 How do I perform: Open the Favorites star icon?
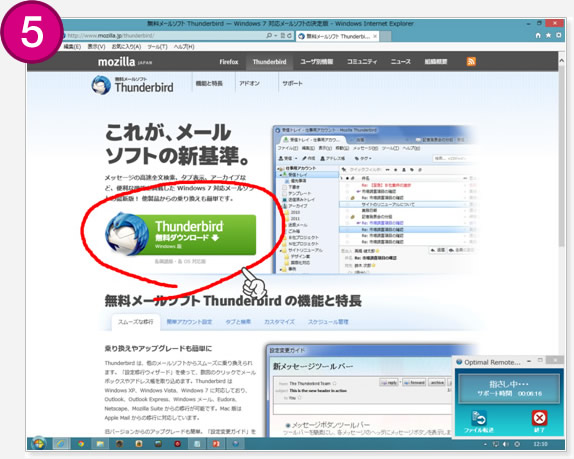point(548,36)
